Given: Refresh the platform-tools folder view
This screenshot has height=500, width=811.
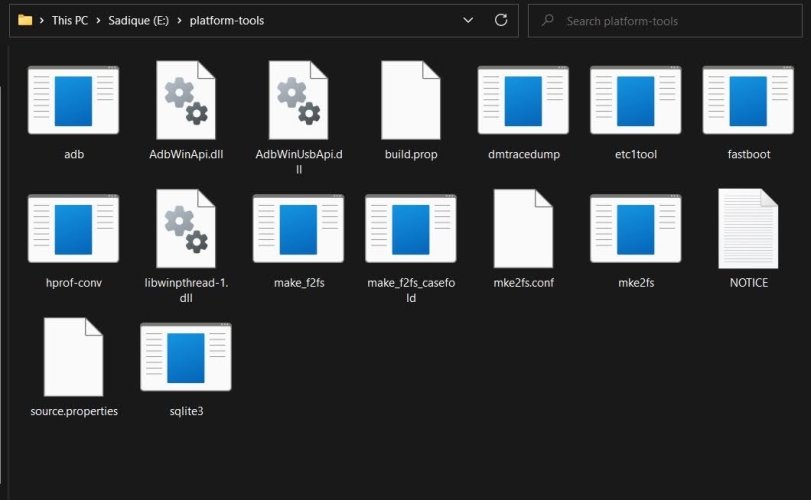Looking at the screenshot, I should pyautogui.click(x=501, y=20).
